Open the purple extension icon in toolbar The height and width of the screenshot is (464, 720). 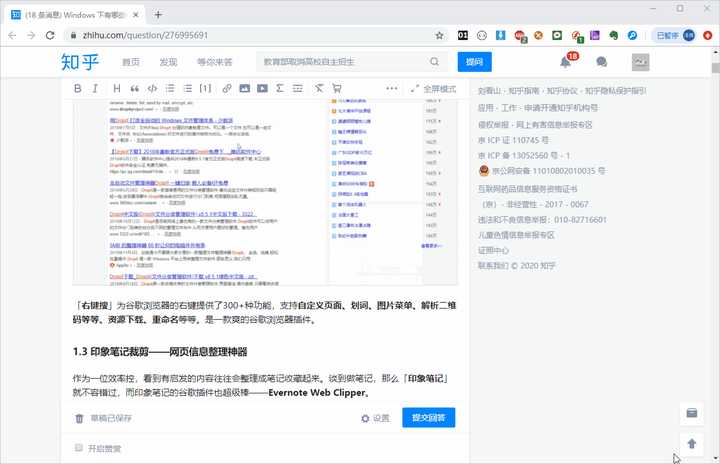(x=595, y=35)
